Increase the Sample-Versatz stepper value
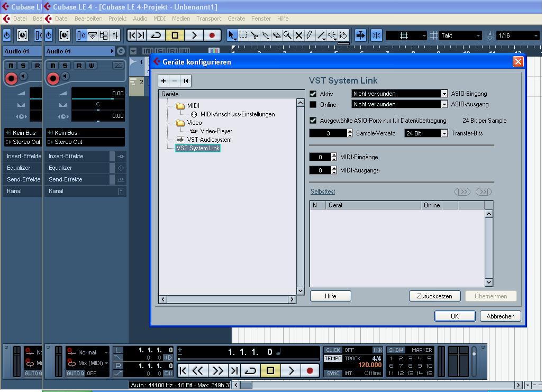This screenshot has height=392, width=545. pos(350,131)
